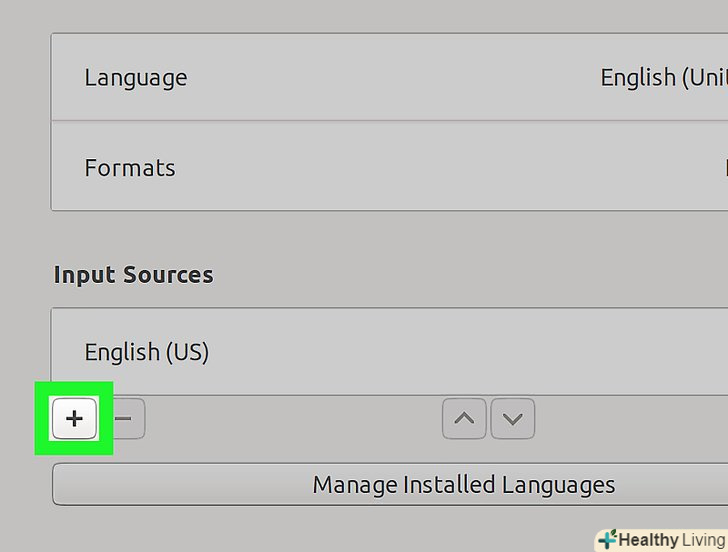Click the plus button to add input source
728x552 pixels.
[74, 419]
